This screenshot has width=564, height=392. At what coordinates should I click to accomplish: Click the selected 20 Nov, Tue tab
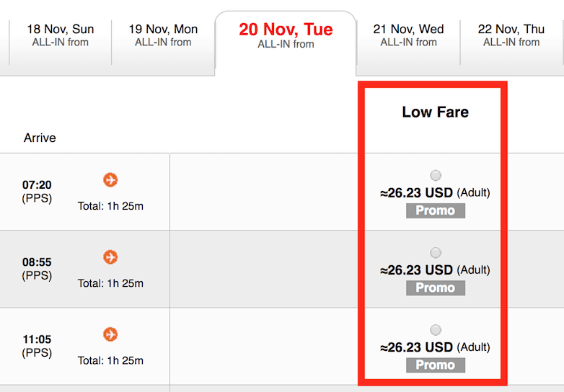point(286,35)
